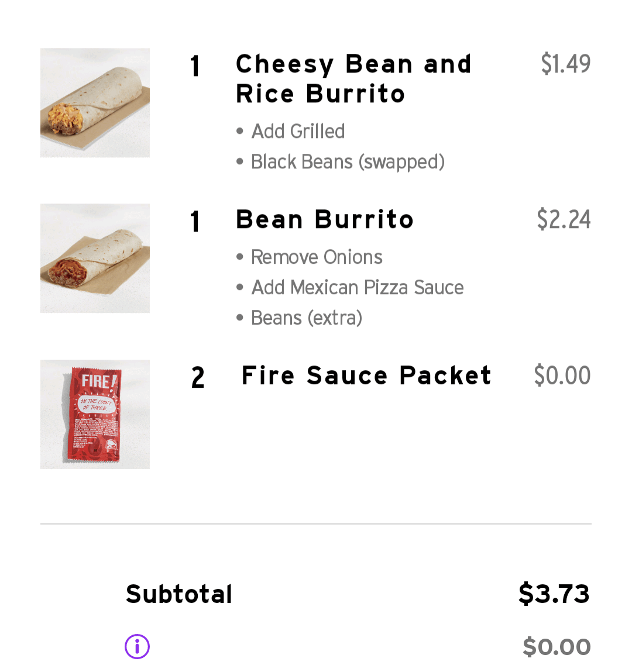Tap the Cheesy Bean and Rice Burrito photo
The height and width of the screenshot is (672, 632).
tap(95, 103)
